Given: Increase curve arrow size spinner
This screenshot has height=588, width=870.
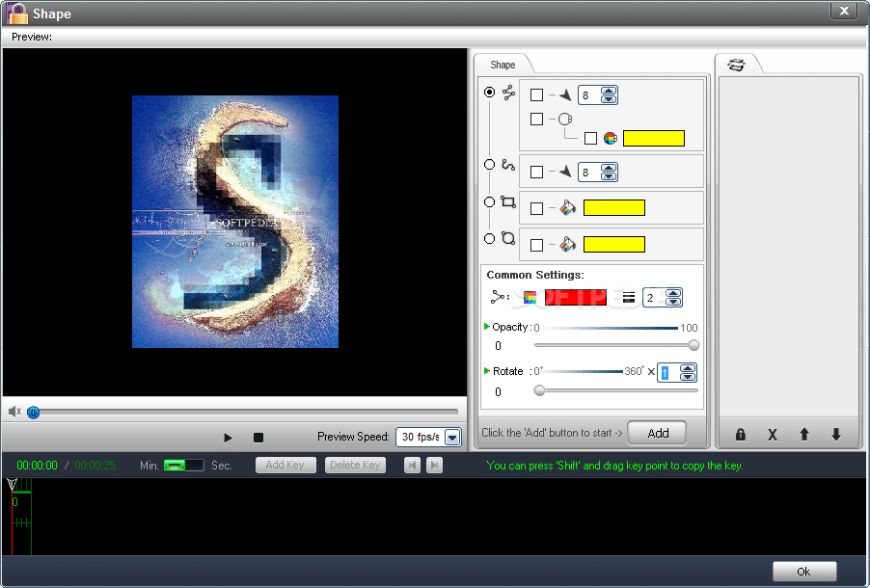Looking at the screenshot, I should click(609, 168).
